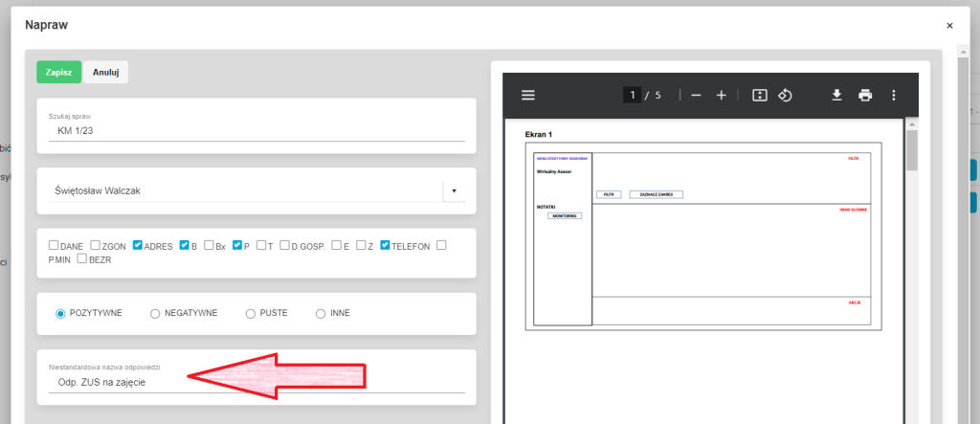Viewport: 980px width, 424px height.
Task: Click the FILTR box in PDF page
Action: (x=609, y=194)
